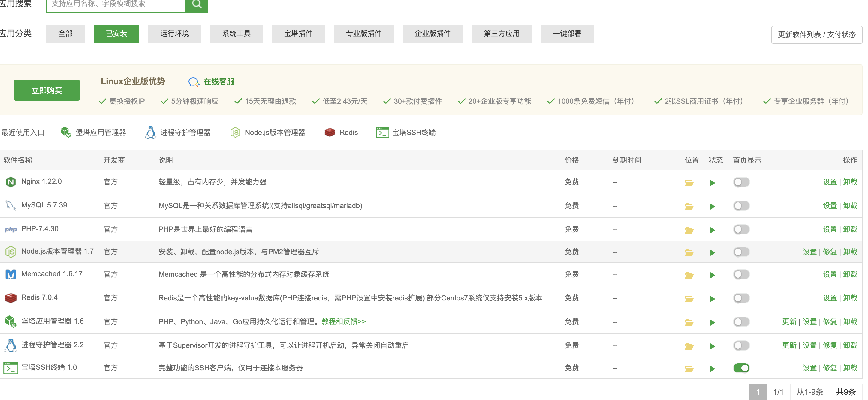The image size is (868, 400).
Task: Open folder location for MySQL 5.7.39
Action: click(x=689, y=206)
